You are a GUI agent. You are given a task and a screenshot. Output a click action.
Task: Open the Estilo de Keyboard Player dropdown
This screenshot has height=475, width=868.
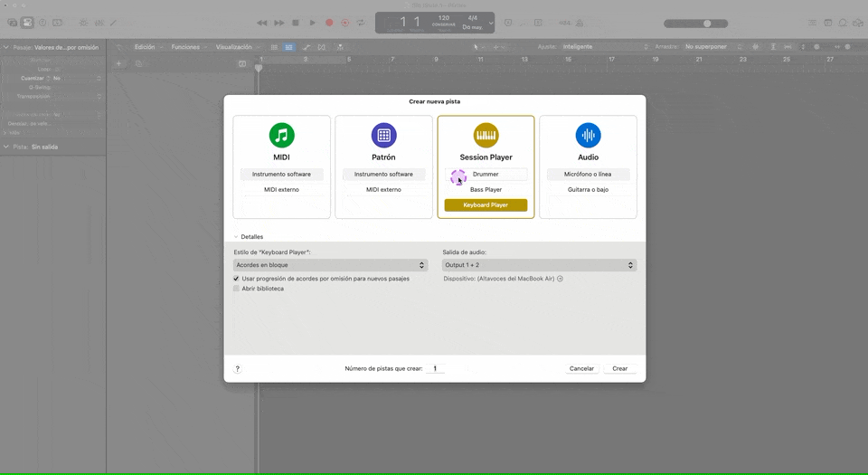click(331, 265)
